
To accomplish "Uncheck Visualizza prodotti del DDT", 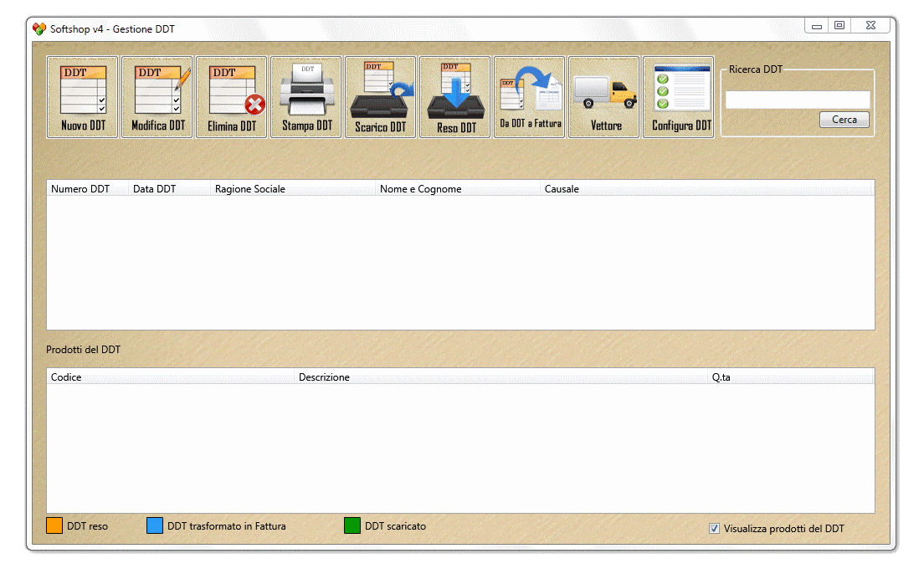I will [715, 528].
